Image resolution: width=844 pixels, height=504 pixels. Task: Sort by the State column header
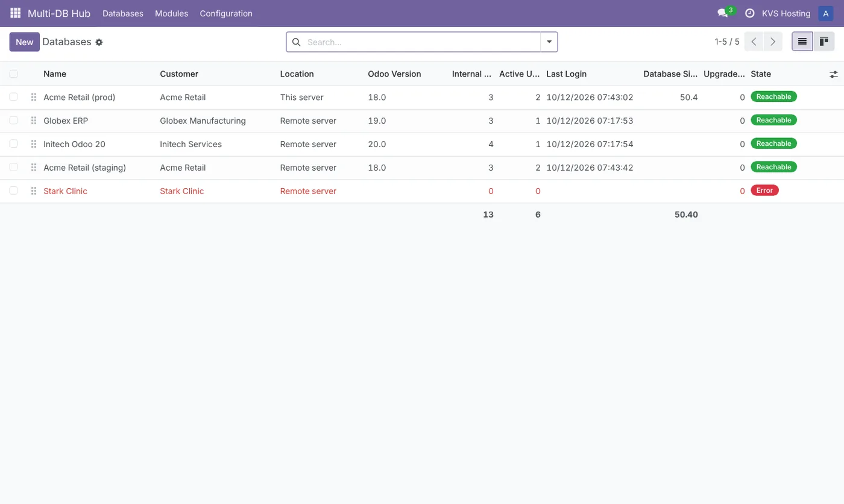(761, 74)
